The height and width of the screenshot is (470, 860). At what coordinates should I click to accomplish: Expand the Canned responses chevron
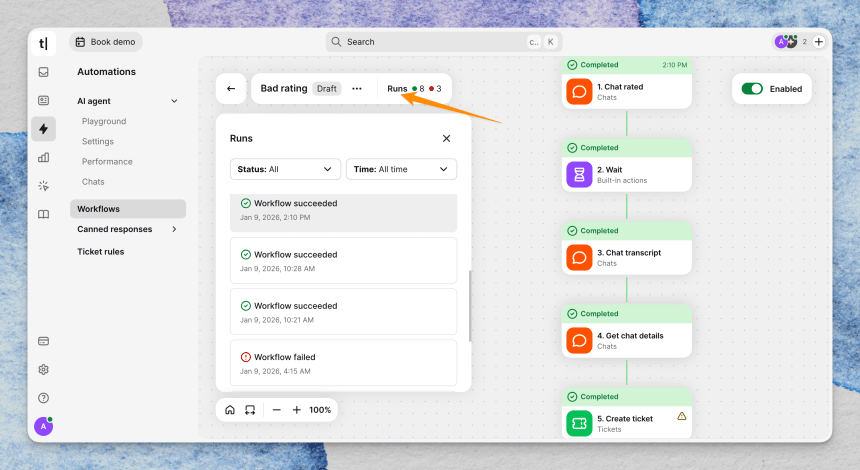(174, 229)
